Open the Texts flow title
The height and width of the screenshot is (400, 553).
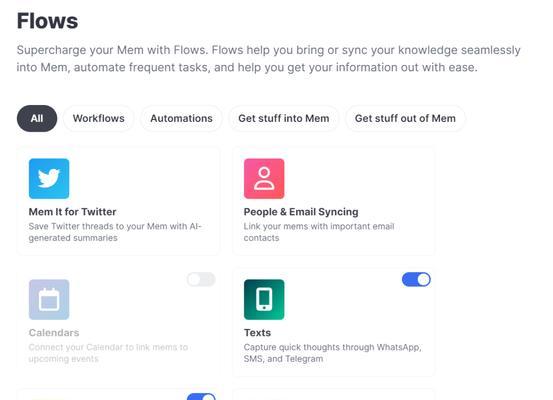[257, 333]
